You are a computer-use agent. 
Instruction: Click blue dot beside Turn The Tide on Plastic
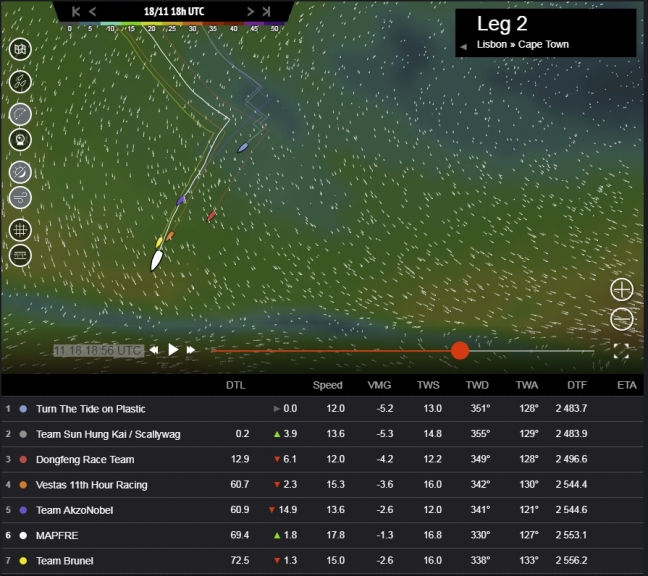23,409
